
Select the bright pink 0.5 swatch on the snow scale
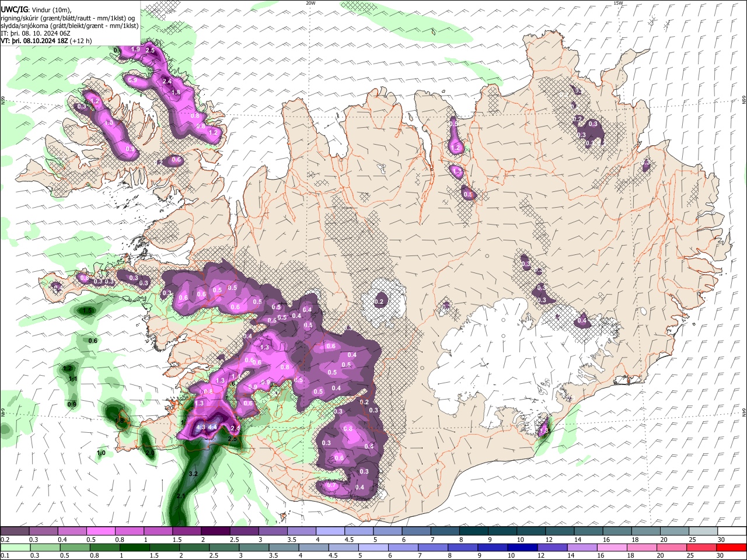point(100,531)
